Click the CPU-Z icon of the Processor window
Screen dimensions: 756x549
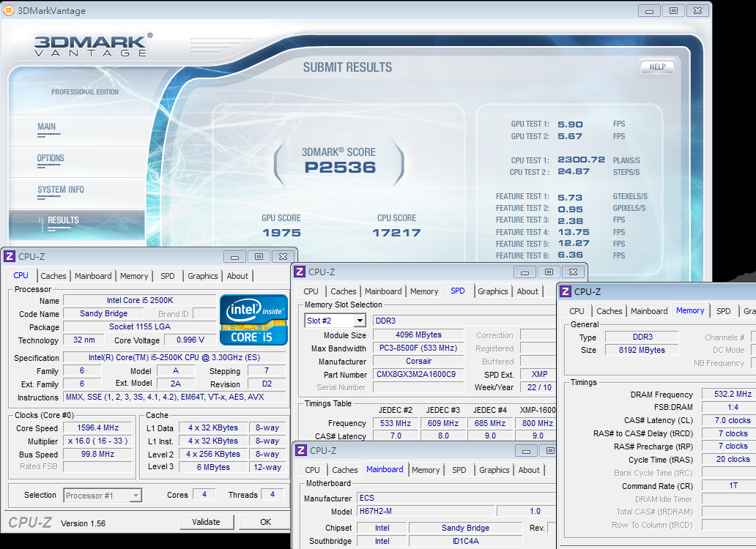tap(10, 256)
